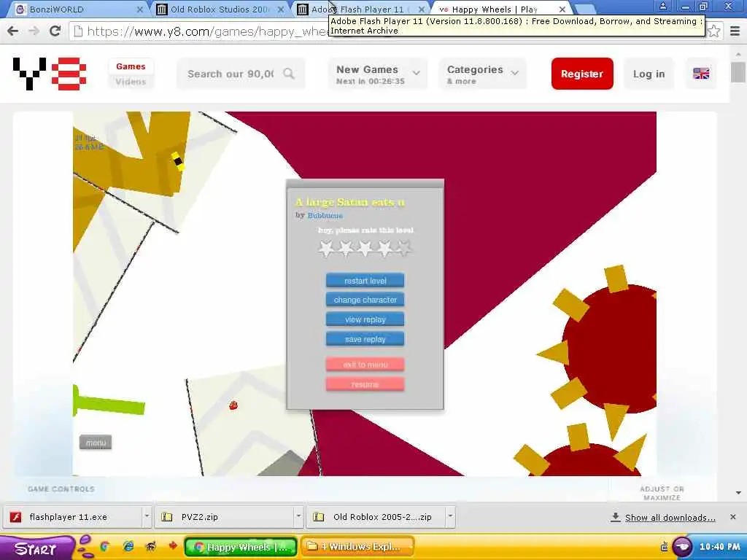Click Show all downloads link
The image size is (747, 560).
(670, 518)
